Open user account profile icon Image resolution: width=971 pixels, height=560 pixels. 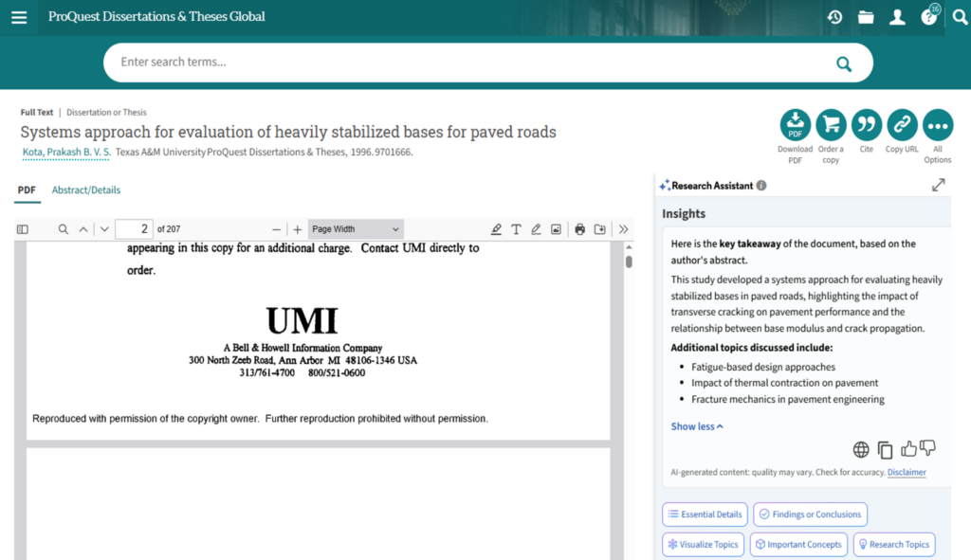click(x=897, y=17)
